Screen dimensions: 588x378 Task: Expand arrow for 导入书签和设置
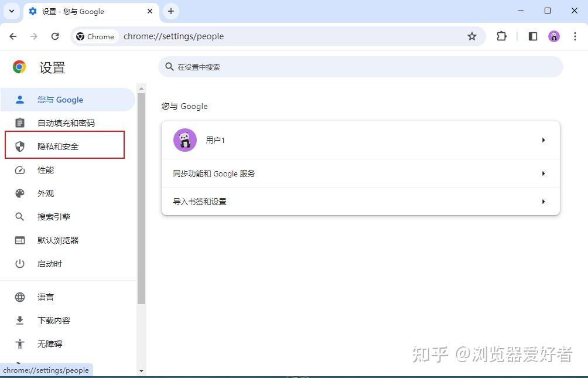pyautogui.click(x=543, y=202)
